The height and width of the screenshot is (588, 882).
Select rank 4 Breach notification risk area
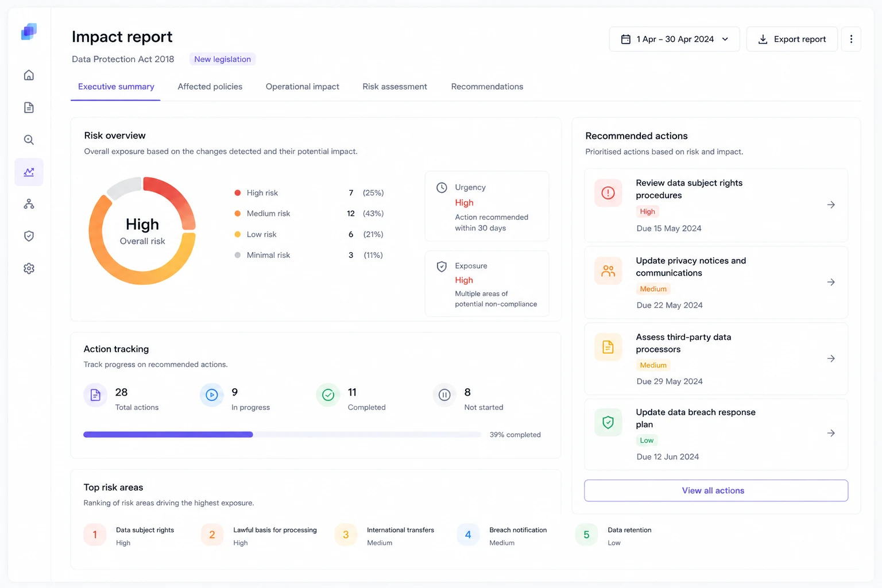pos(502,535)
